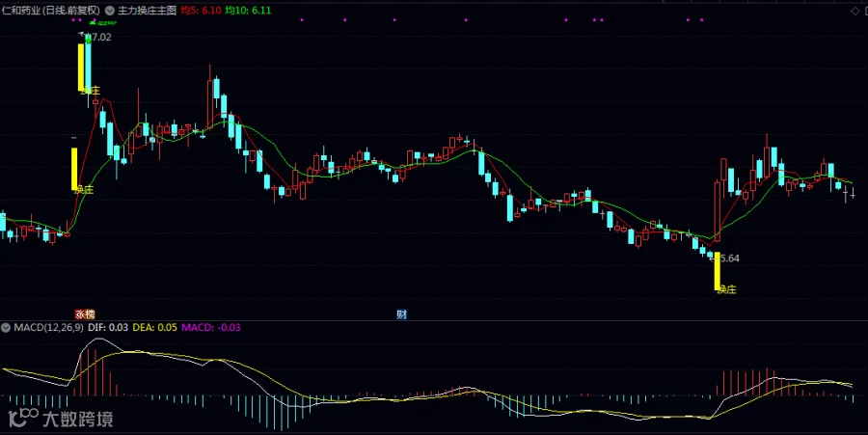Viewport: 868px width, 435px height.
Task: Click the lower-left yellow 换庄 signal label
Action: [x=84, y=189]
